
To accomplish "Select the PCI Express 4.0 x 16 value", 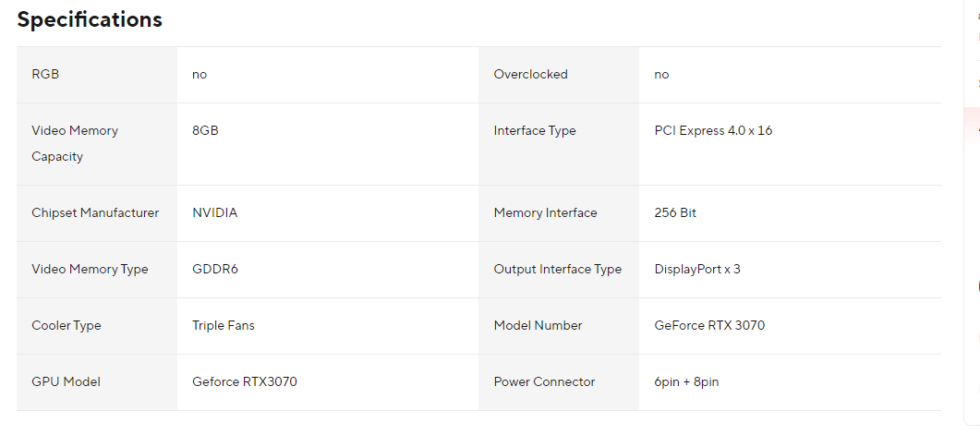I will 713,131.
